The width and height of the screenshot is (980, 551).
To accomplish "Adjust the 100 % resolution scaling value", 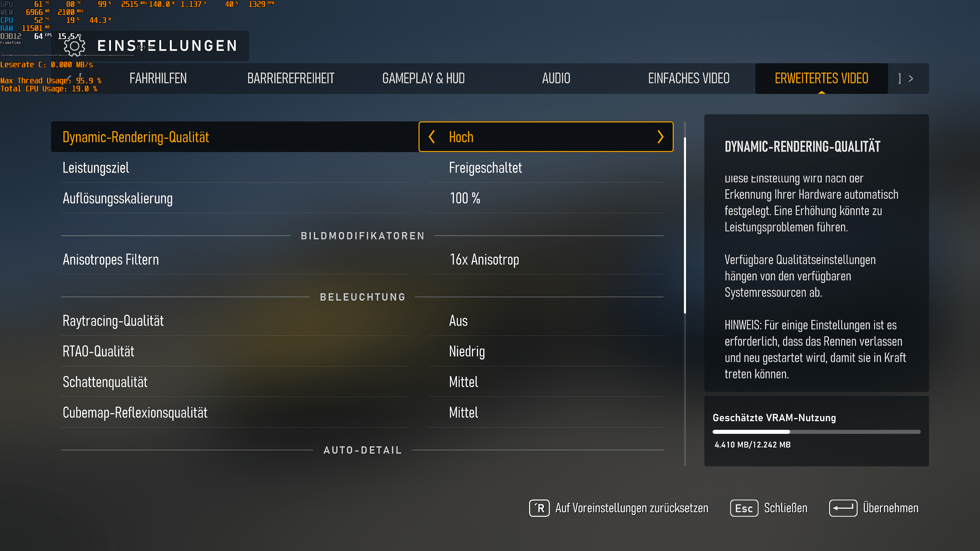I will [465, 198].
